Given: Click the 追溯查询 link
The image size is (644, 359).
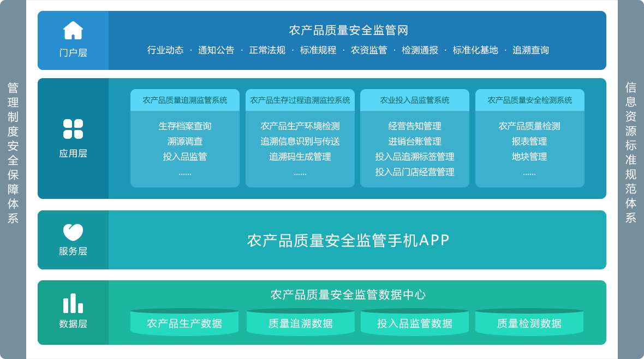Looking at the screenshot, I should point(530,50).
